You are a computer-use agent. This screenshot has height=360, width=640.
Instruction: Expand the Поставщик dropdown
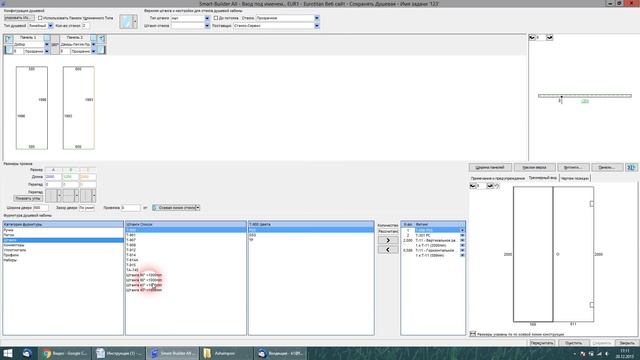click(x=317, y=26)
